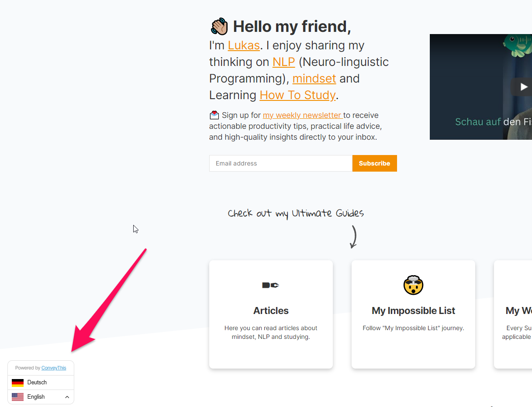The width and height of the screenshot is (532, 407).
Task: Collapse the language switcher chevron
Action: [67, 397]
